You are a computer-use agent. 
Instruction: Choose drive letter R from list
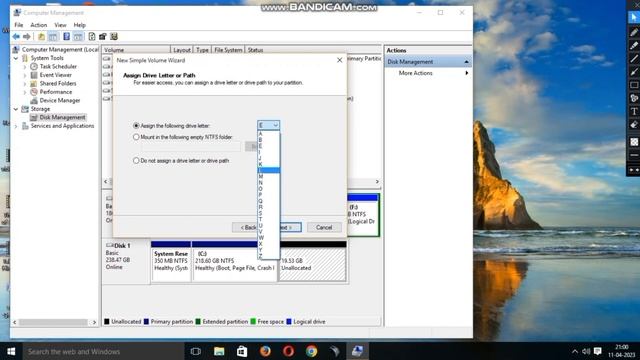tap(269, 207)
